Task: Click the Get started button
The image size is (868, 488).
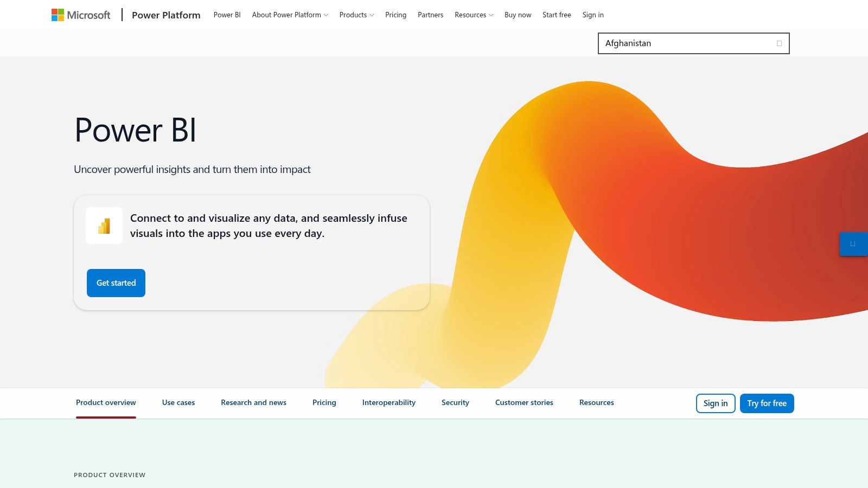Action: (x=116, y=282)
